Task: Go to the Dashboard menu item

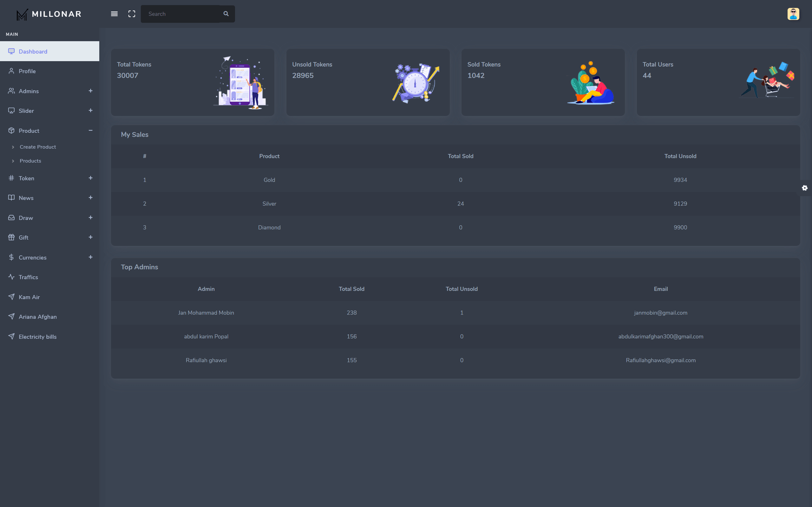Action: coord(33,51)
